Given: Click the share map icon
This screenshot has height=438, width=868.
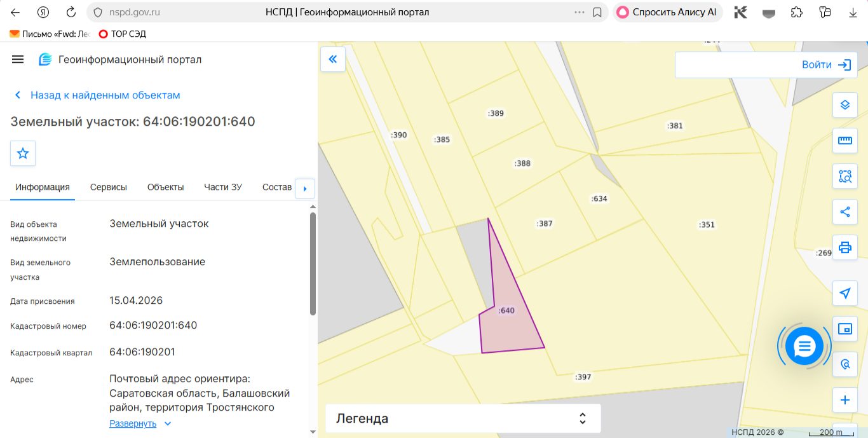Looking at the screenshot, I should coord(844,212).
